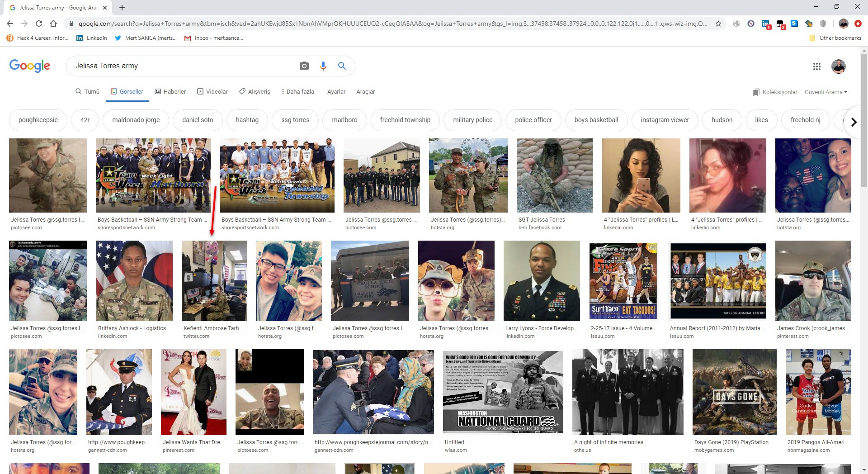Open the Larry Lyons linkedin image

542,281
